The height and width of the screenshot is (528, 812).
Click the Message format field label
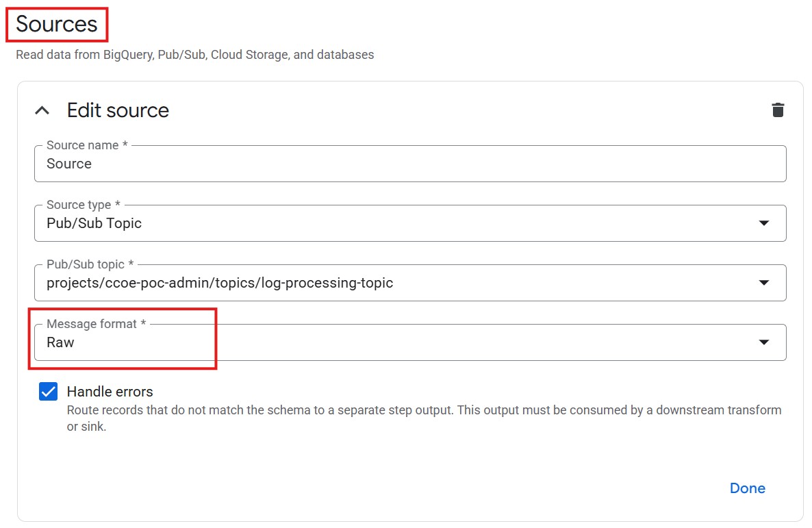[96, 324]
